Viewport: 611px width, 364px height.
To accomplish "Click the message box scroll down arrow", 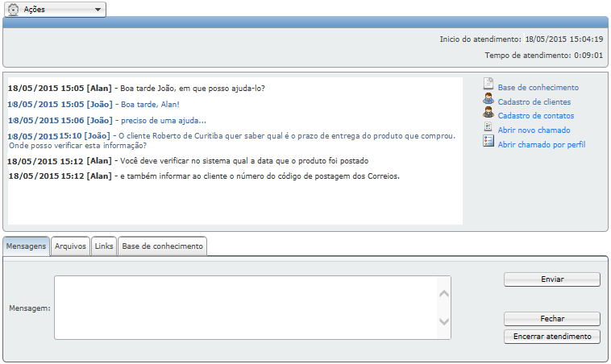I will 444,321.
